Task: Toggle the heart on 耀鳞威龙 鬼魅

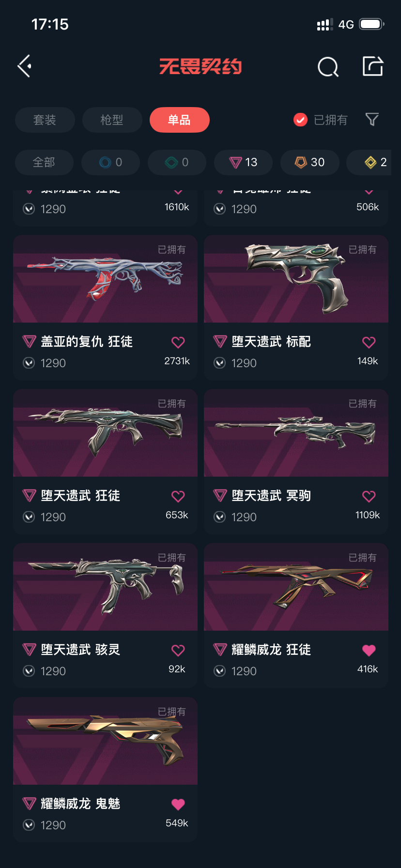Action: click(x=178, y=805)
